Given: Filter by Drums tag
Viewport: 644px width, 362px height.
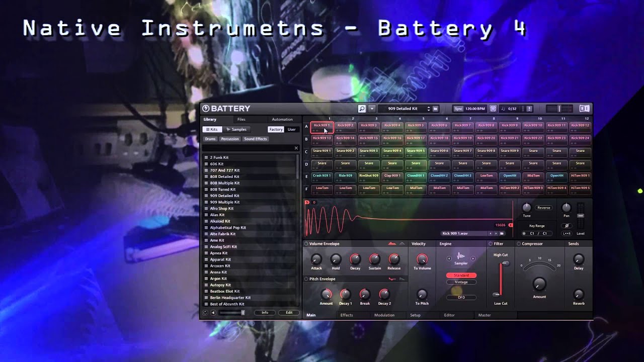Looking at the screenshot, I should tap(210, 139).
